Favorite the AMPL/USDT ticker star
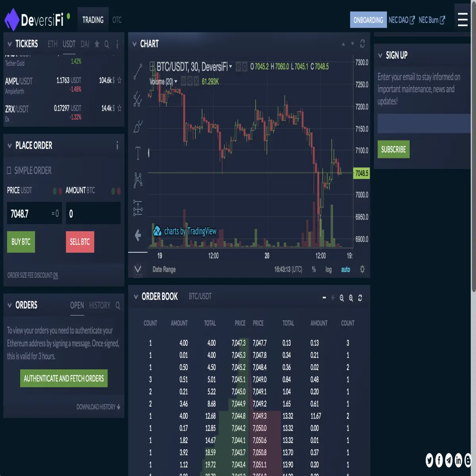Screen dimensions: 476x476 (x=119, y=80)
